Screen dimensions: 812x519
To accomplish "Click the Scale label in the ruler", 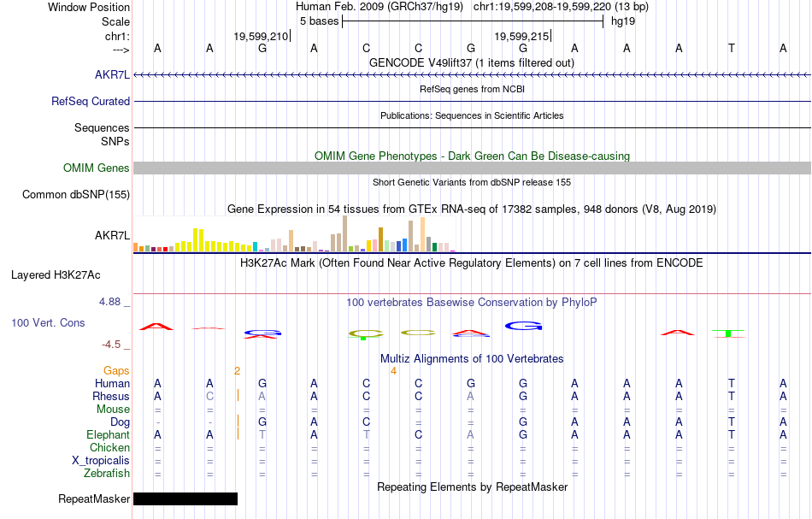I will 115,21.
